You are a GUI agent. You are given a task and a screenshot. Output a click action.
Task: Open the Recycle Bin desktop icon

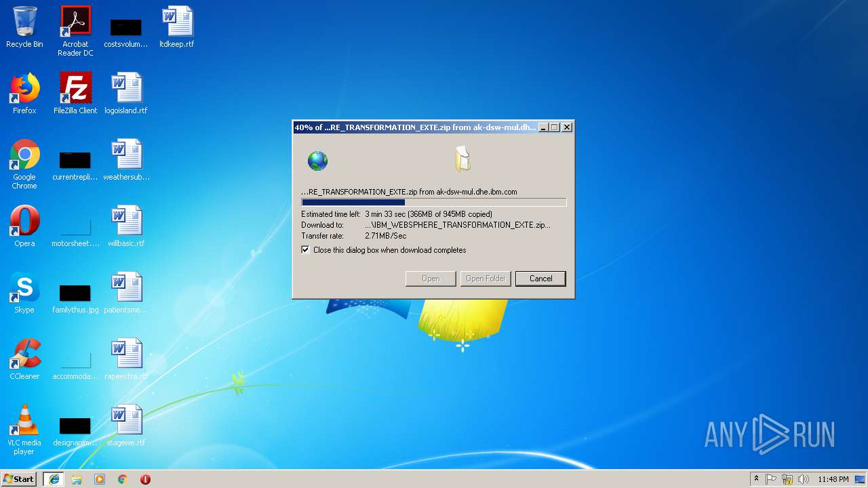24,27
